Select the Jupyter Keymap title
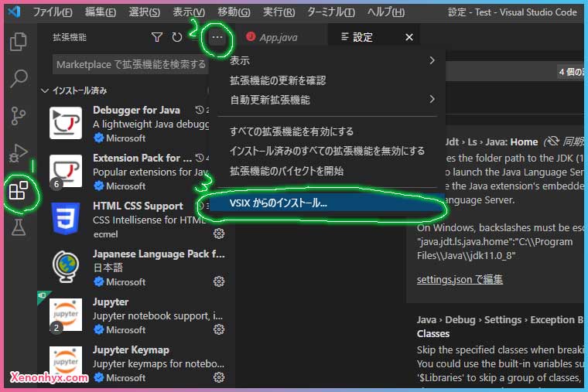 tap(131, 349)
